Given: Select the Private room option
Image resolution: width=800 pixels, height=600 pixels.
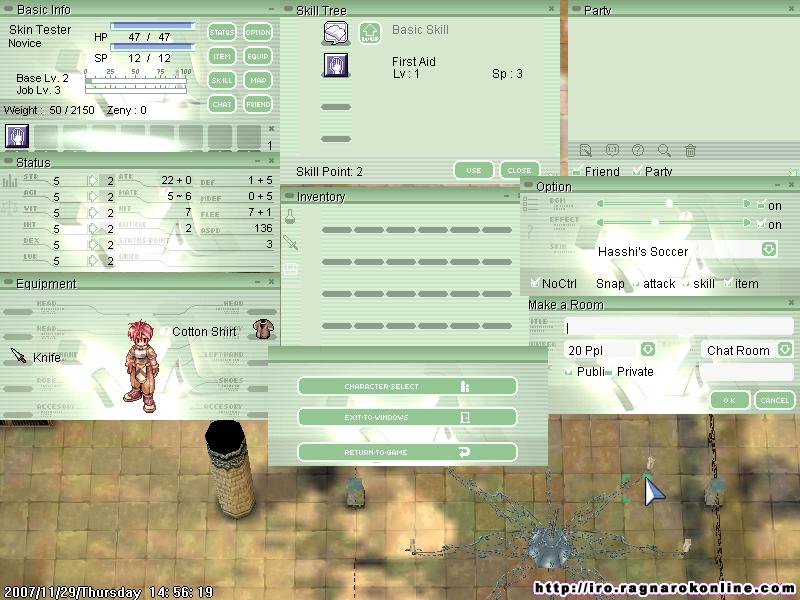Looking at the screenshot, I should [608, 372].
